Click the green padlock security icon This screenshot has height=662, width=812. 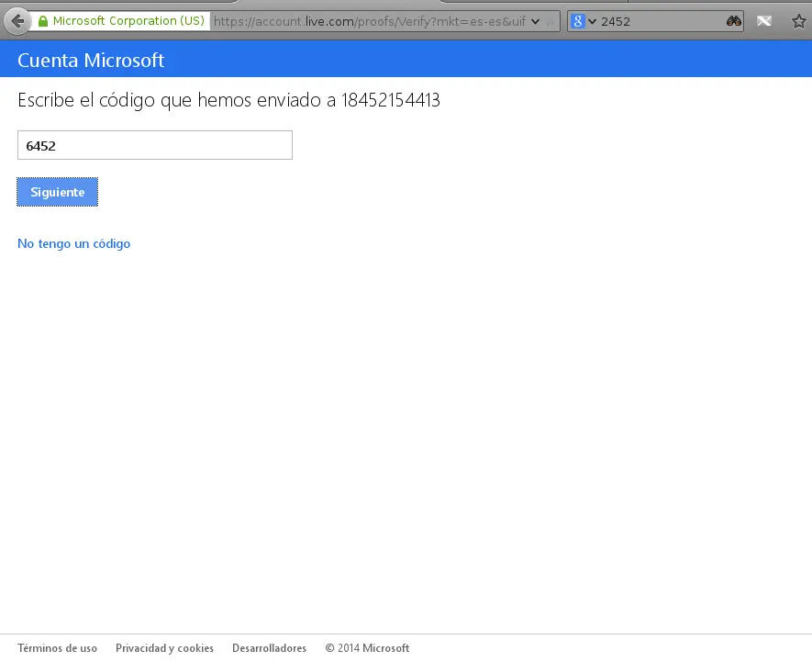tap(43, 21)
